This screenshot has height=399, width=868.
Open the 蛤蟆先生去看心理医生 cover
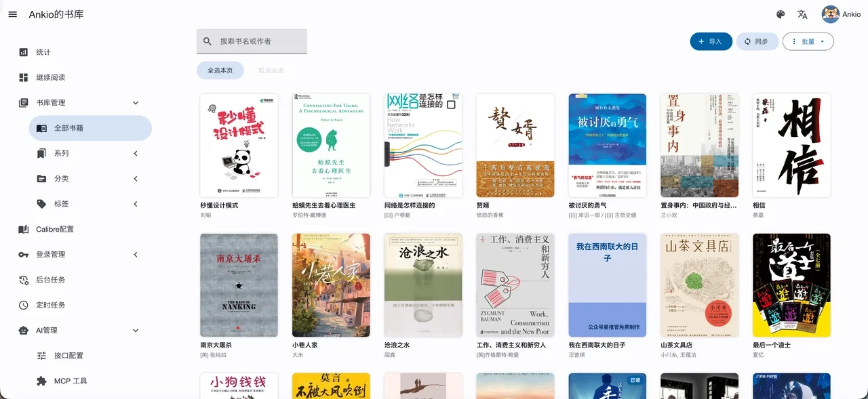(x=331, y=146)
